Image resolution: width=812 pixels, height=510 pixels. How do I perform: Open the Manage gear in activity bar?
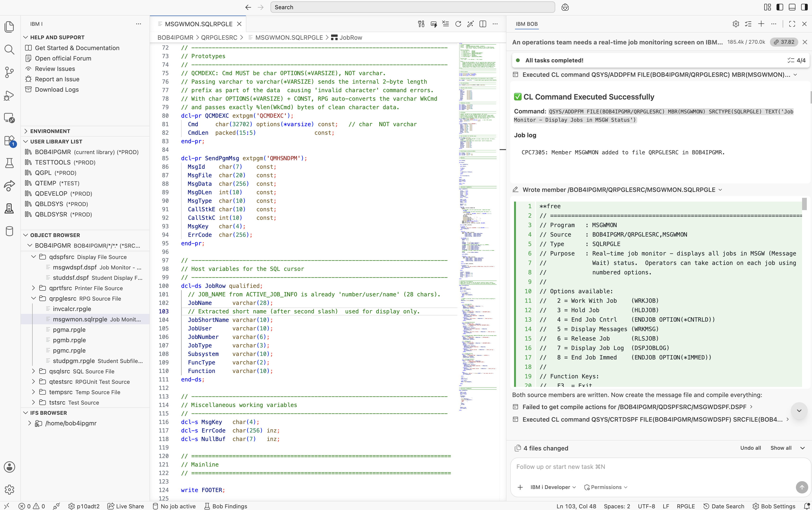(9, 489)
